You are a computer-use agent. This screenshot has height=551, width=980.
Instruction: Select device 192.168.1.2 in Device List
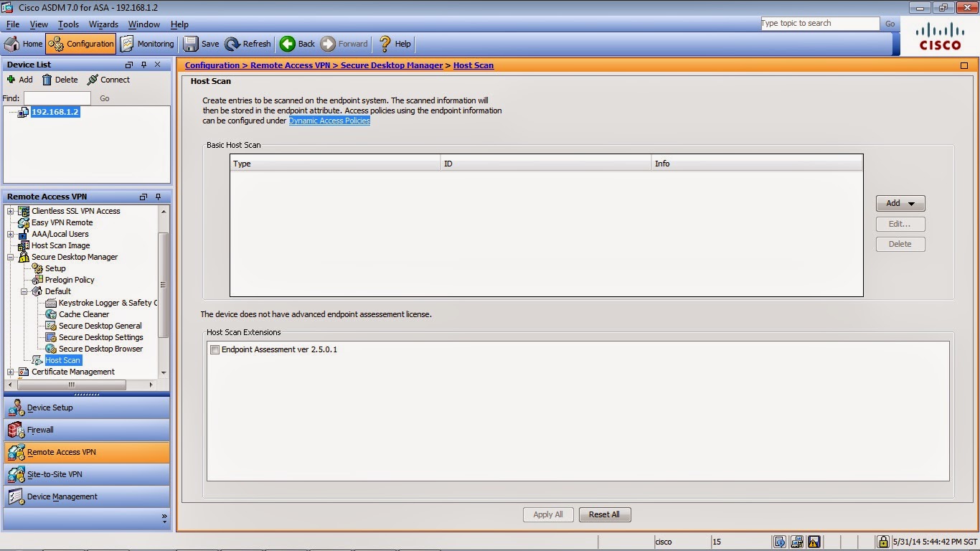click(55, 113)
